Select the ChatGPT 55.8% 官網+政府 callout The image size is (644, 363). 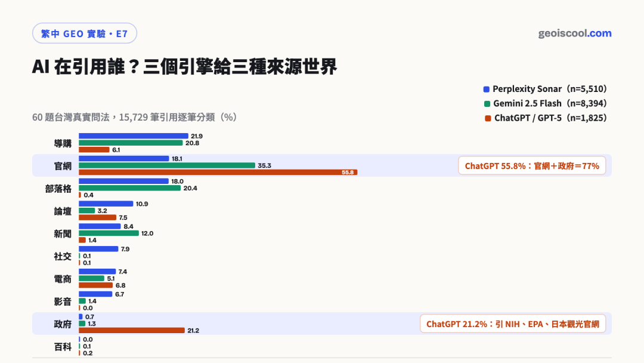[x=532, y=165]
